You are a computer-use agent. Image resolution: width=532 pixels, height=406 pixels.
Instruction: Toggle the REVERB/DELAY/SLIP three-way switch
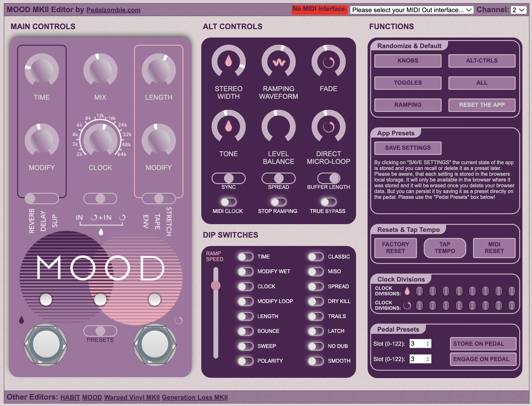[42, 199]
